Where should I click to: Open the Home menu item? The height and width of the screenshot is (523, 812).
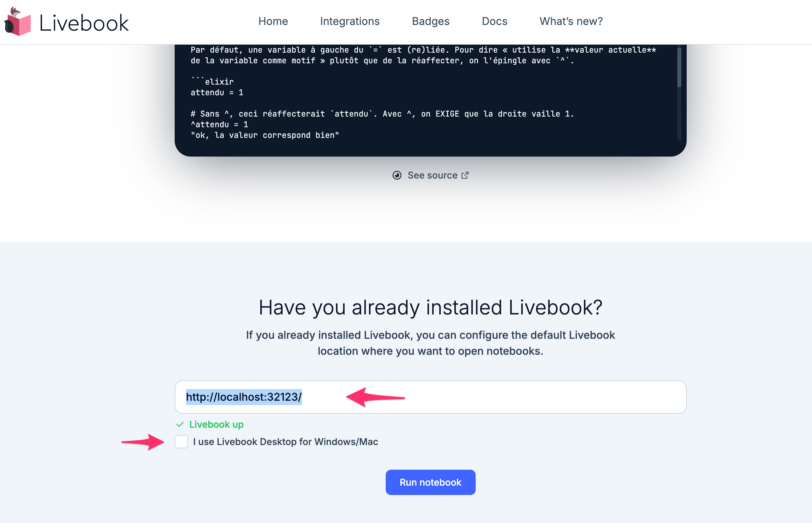273,21
